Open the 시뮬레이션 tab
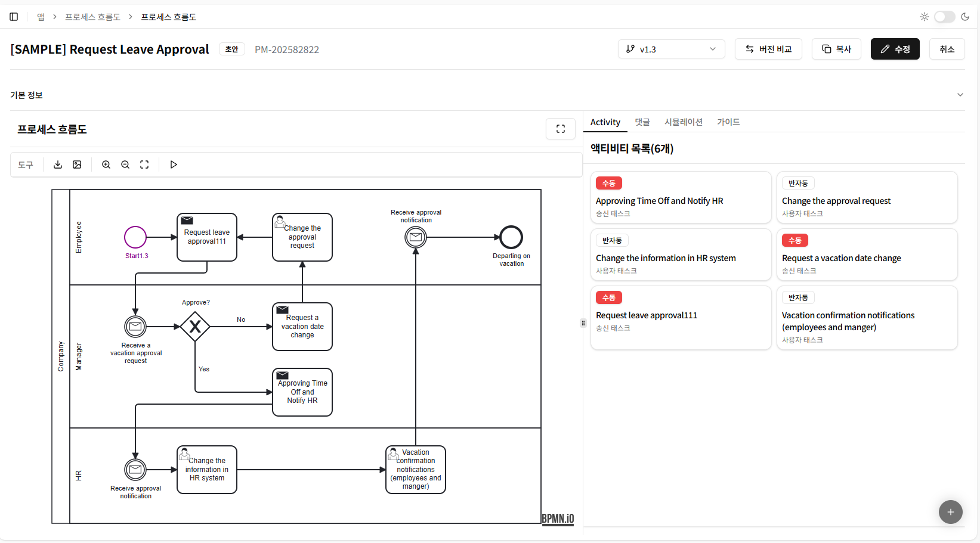 (683, 122)
